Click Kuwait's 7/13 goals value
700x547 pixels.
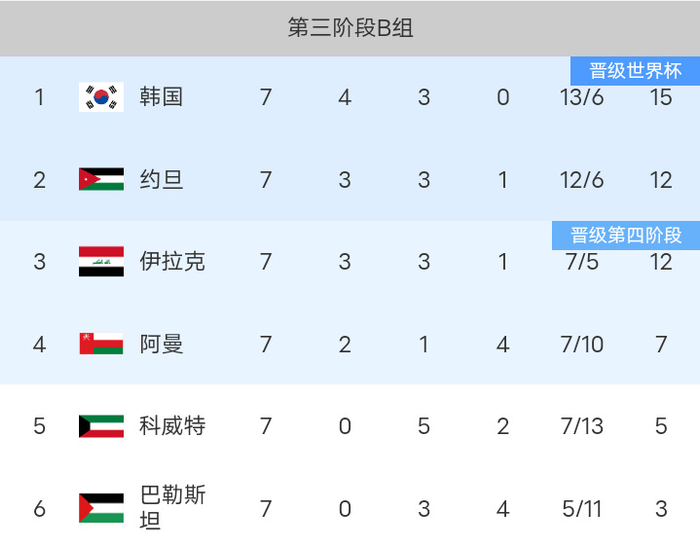(x=582, y=426)
